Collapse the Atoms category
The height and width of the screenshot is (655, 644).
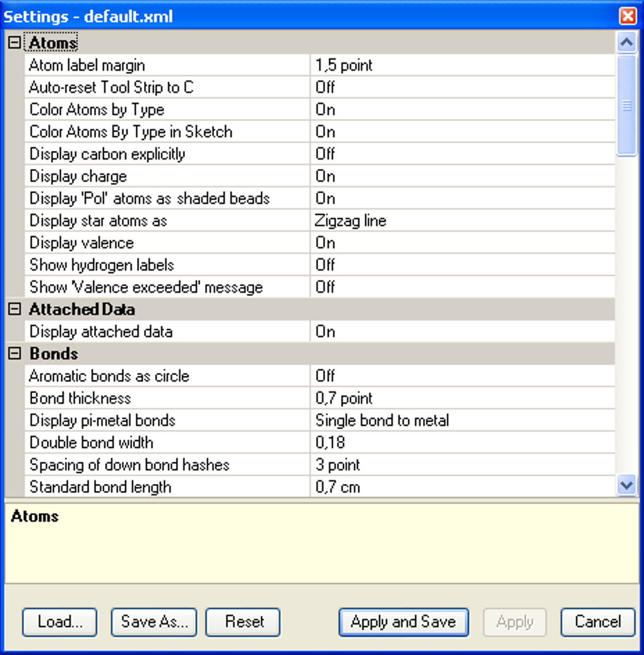pos(15,43)
